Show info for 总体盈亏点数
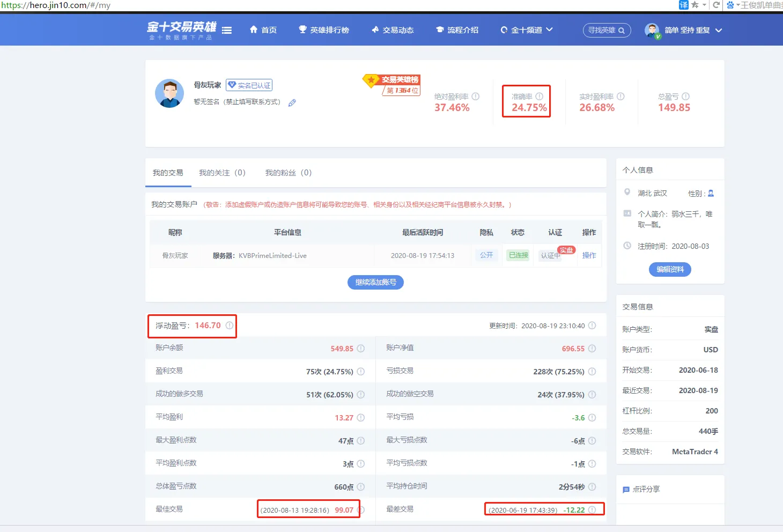783x532 pixels. click(x=361, y=487)
